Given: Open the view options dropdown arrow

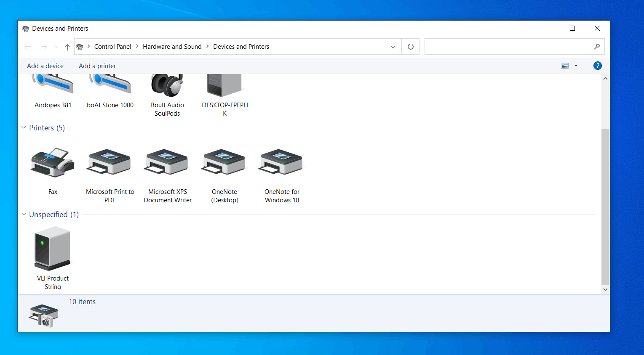Looking at the screenshot, I should pyautogui.click(x=576, y=66).
